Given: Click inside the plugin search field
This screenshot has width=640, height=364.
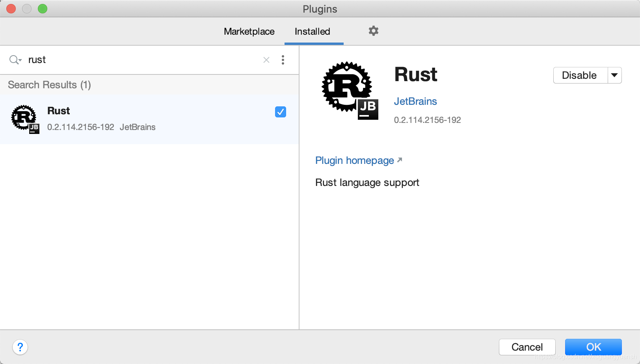Looking at the screenshot, I should click(118, 59).
